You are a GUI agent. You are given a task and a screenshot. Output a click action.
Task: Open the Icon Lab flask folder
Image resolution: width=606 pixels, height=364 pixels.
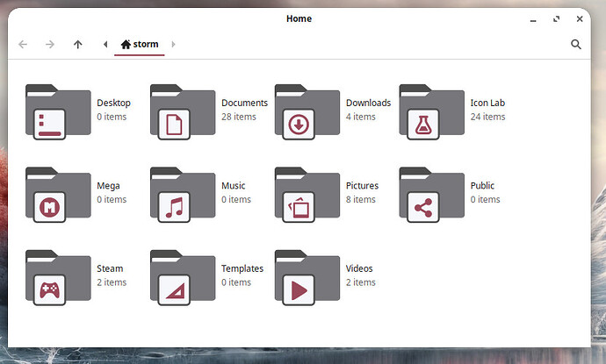pos(432,111)
